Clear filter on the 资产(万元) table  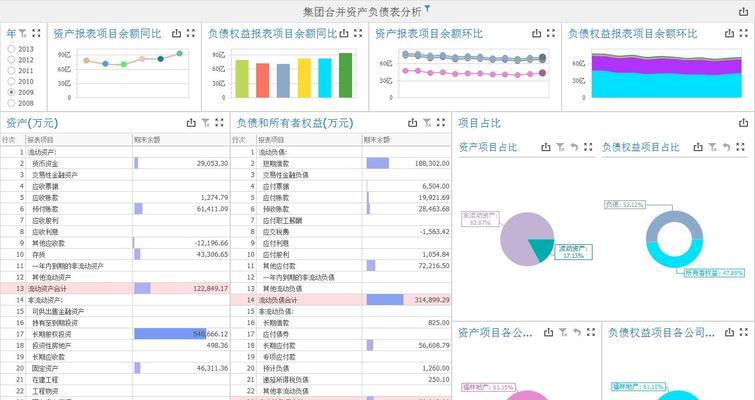(206, 123)
